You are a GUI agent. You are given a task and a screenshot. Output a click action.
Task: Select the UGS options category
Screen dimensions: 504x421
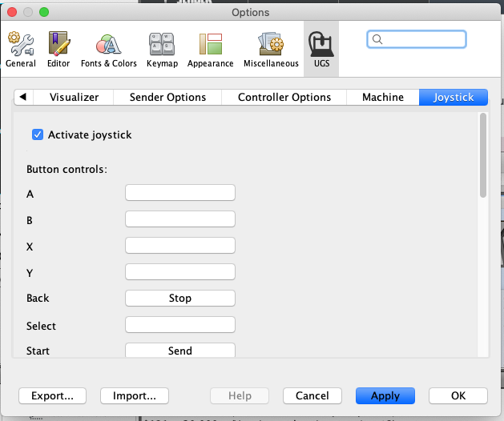tap(321, 50)
